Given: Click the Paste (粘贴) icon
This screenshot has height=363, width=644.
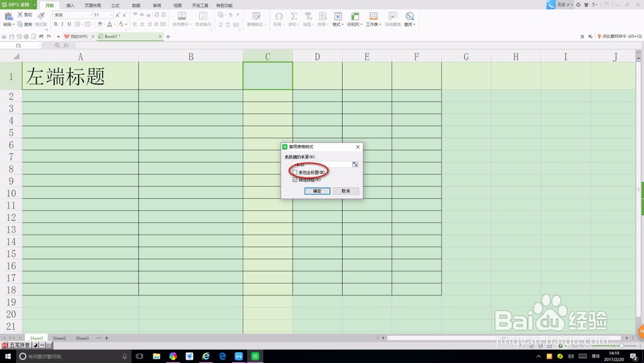Looking at the screenshot, I should pyautogui.click(x=8, y=17).
